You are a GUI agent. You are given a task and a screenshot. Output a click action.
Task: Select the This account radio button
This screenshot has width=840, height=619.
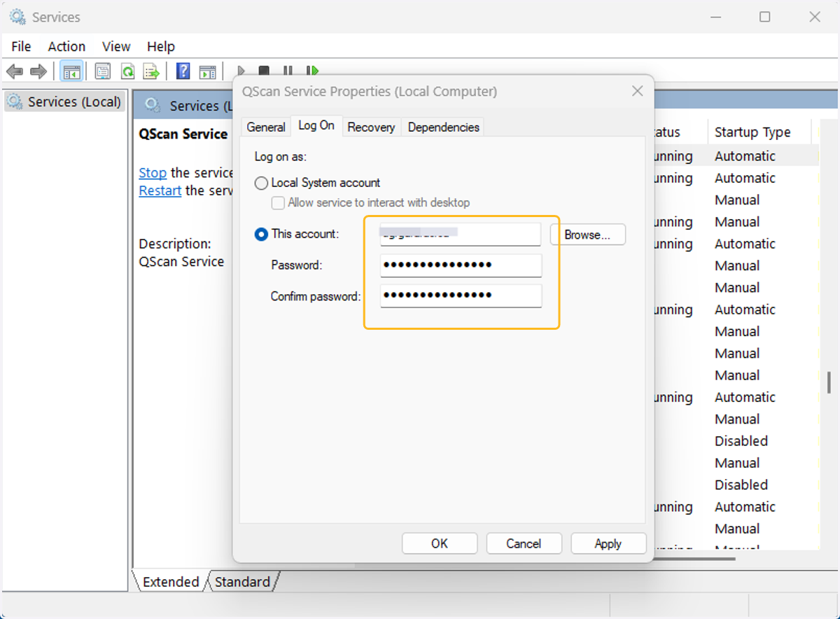[x=261, y=235]
